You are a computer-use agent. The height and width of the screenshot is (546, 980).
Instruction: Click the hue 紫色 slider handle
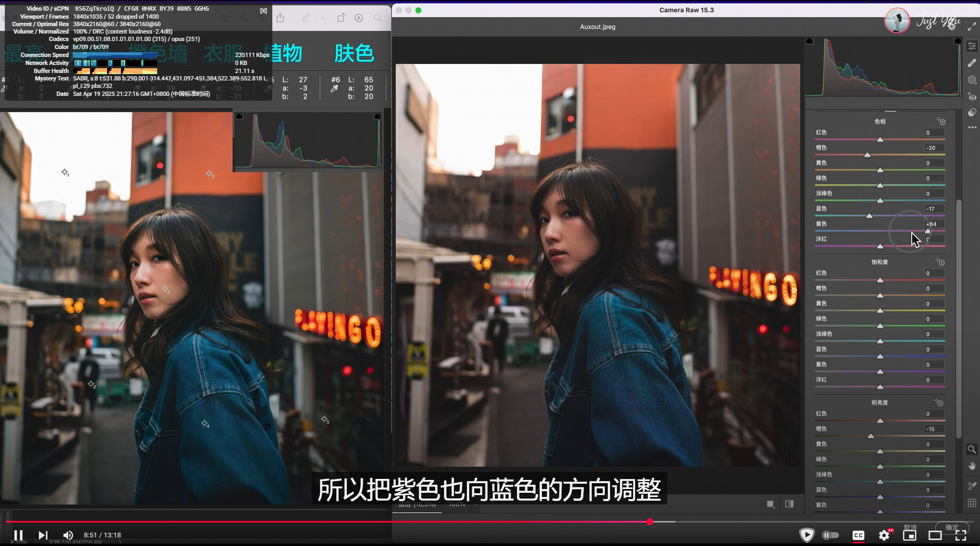click(928, 231)
